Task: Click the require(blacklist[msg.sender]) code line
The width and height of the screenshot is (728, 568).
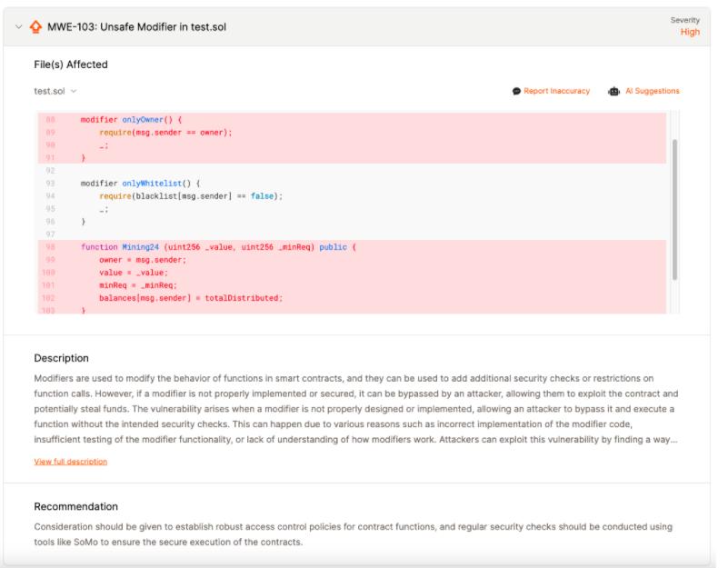Action: pos(191,195)
